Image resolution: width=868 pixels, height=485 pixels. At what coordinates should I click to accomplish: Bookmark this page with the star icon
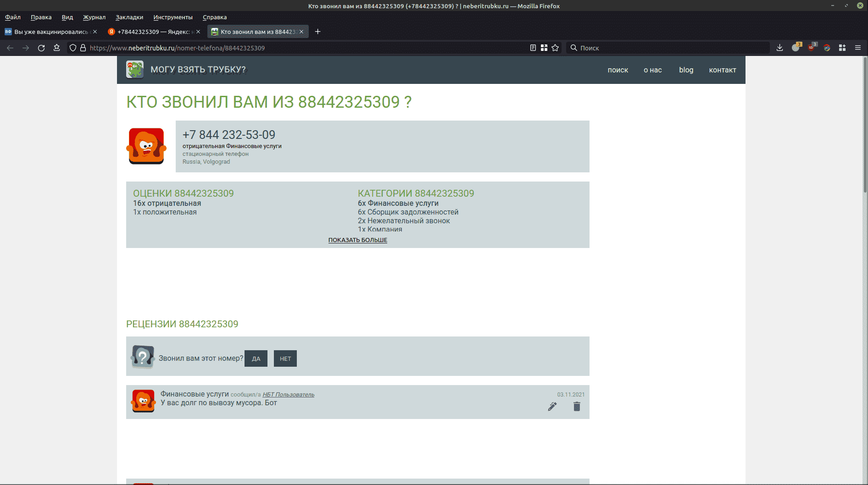[x=555, y=48]
